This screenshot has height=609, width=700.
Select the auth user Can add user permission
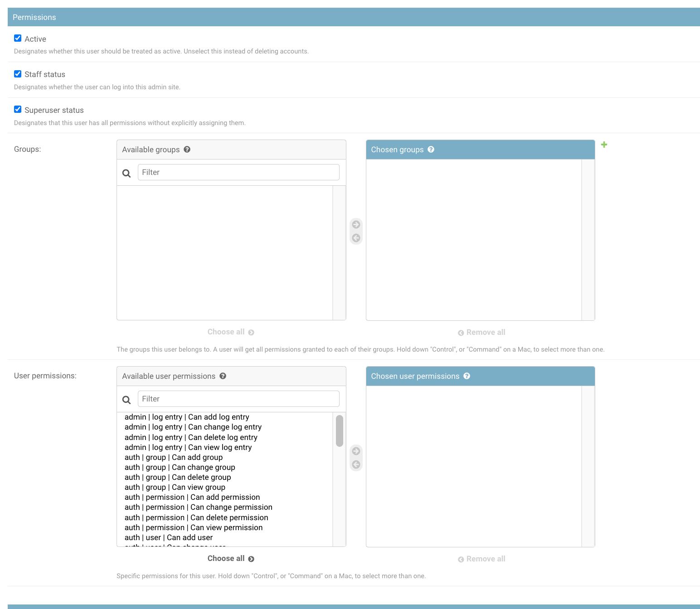point(168,537)
